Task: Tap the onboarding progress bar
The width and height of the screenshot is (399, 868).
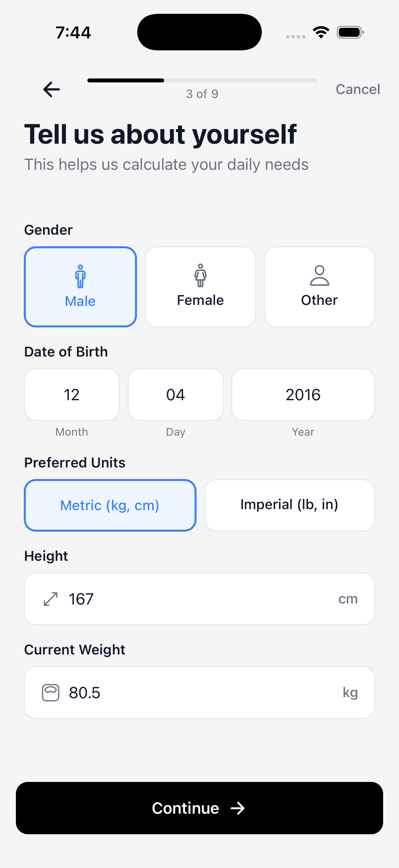Action: coord(202,80)
